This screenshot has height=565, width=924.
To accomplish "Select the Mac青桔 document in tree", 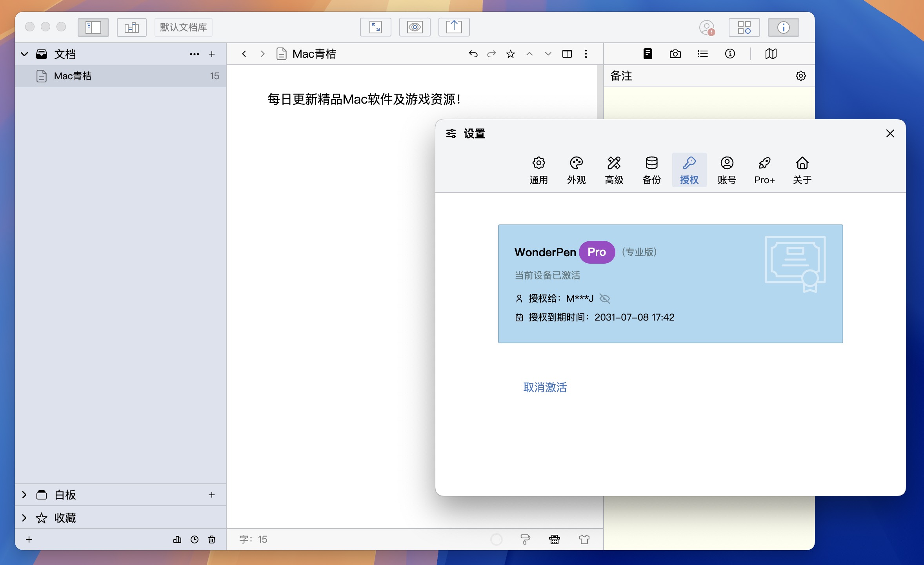I will 120,76.
